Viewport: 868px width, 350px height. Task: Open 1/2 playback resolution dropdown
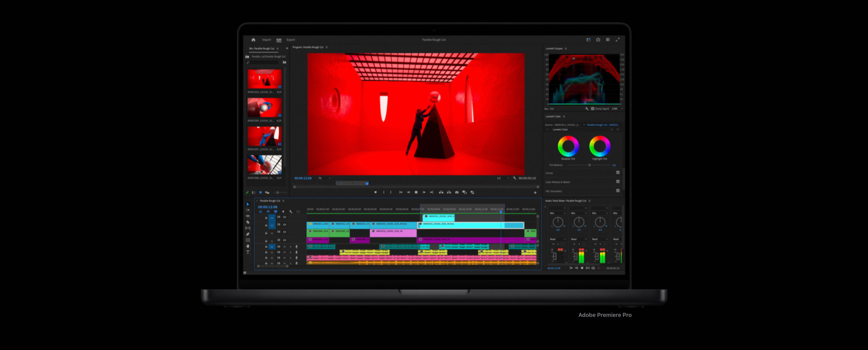click(503, 178)
